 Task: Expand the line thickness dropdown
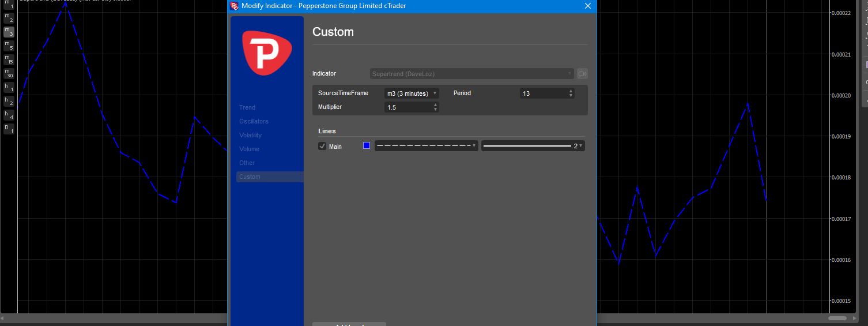click(x=533, y=146)
